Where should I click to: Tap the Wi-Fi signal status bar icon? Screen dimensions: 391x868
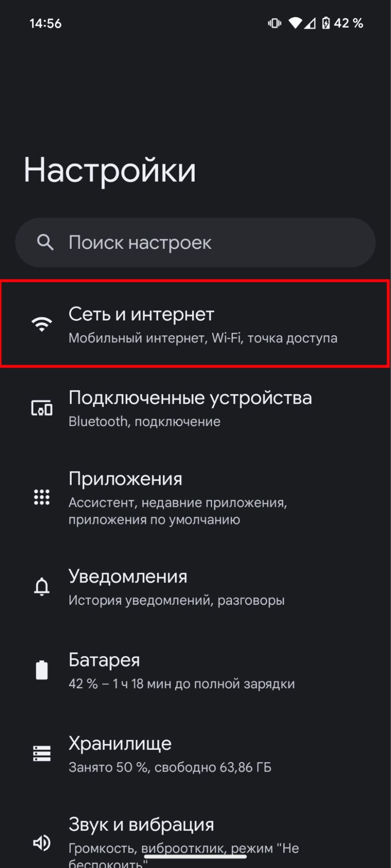pos(295,23)
